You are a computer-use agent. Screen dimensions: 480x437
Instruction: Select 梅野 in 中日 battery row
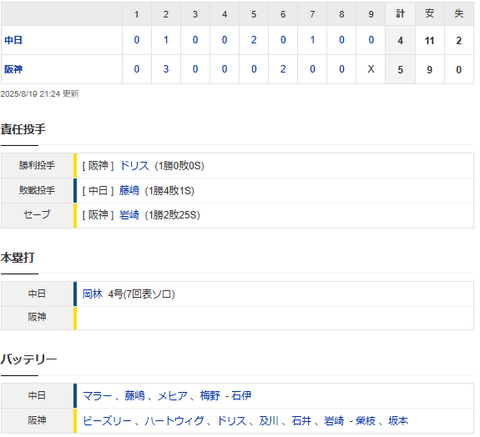tap(210, 396)
